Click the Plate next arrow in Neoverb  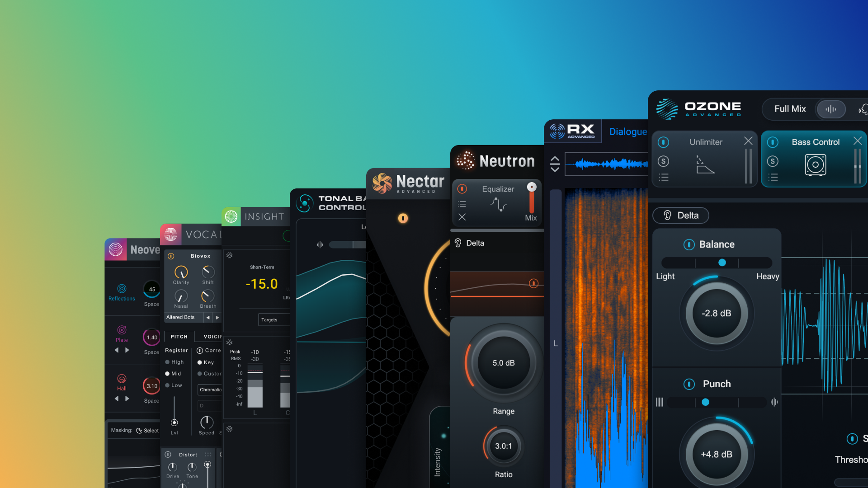click(x=127, y=350)
